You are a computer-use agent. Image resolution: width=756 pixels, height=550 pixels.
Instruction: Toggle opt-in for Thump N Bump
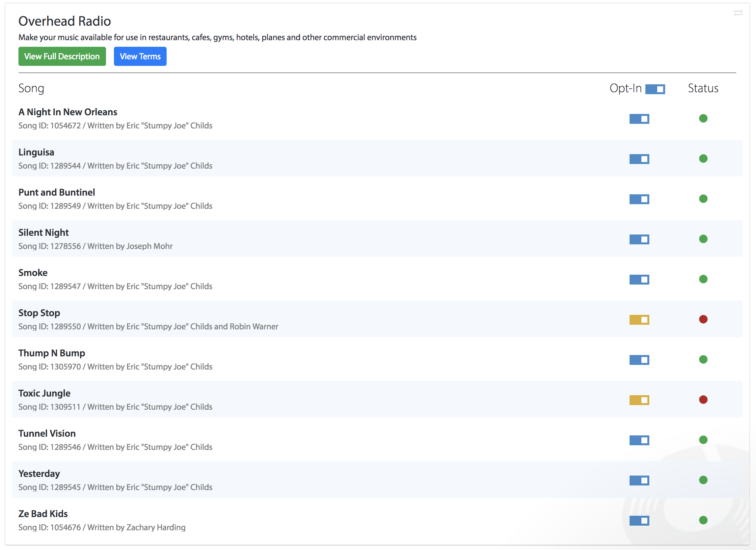click(x=639, y=360)
